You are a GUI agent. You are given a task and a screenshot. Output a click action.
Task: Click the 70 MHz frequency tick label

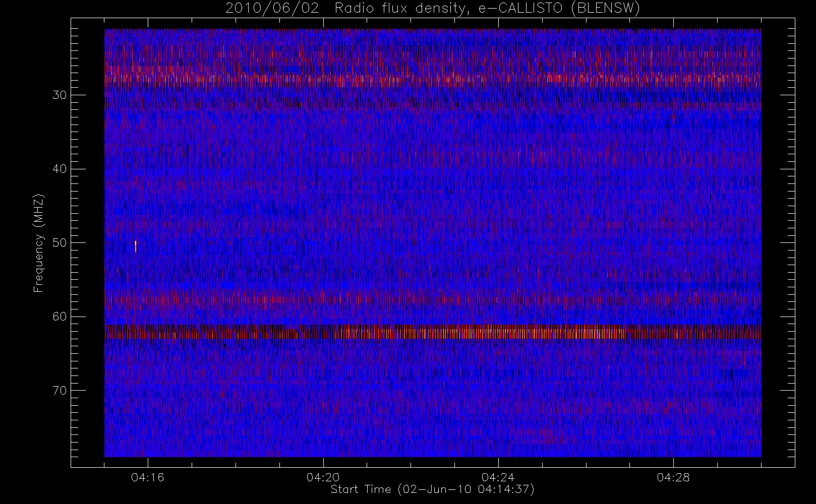click(60, 391)
